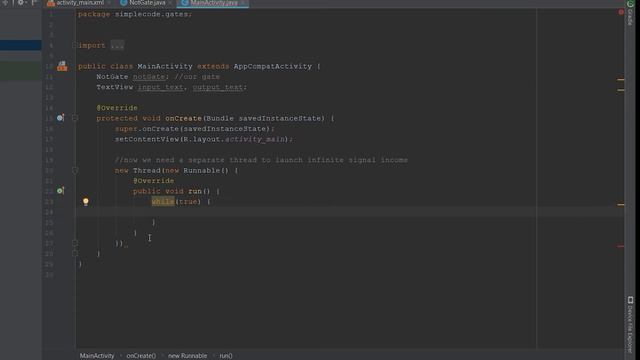Screen dimensions: 640x360
Task: Open the Device File Explorer panel
Action: pyautogui.click(x=631, y=324)
